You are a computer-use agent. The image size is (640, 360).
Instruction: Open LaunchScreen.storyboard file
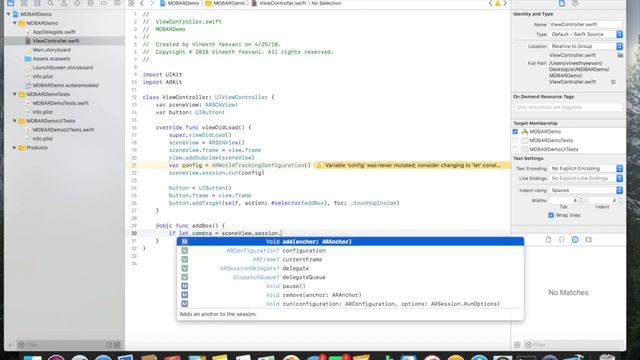tap(62, 68)
